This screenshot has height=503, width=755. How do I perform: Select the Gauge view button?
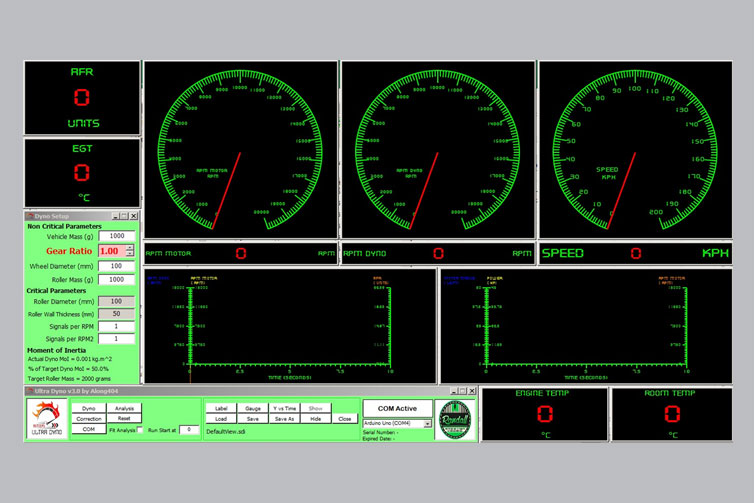tap(253, 408)
